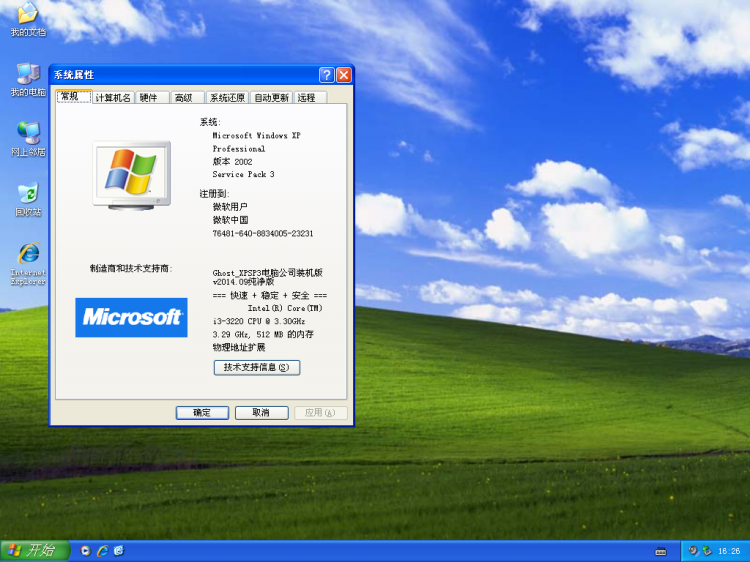Click the Service Pack 3 text
The width and height of the screenshot is (750, 562).
[x=243, y=174]
